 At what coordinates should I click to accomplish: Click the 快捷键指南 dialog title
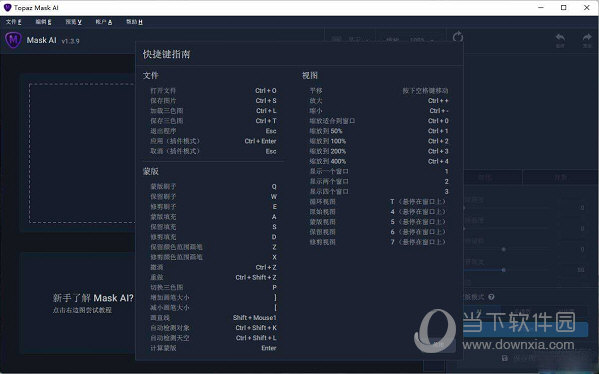click(166, 54)
